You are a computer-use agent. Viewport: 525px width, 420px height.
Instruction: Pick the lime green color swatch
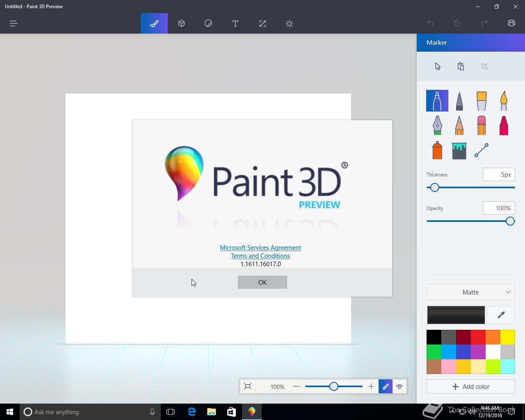click(x=493, y=367)
